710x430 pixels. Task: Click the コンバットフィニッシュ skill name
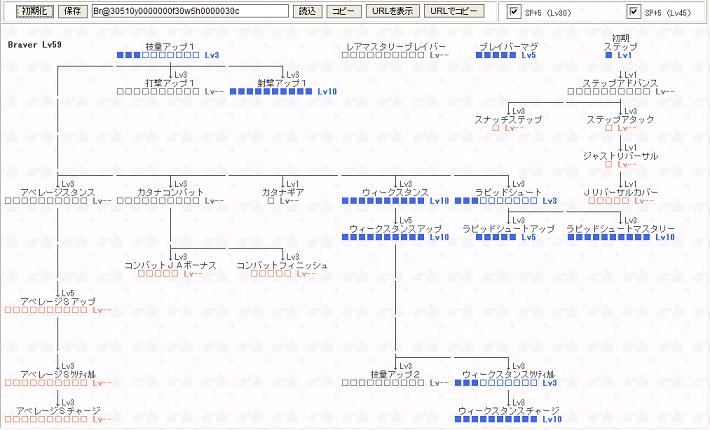click(282, 265)
